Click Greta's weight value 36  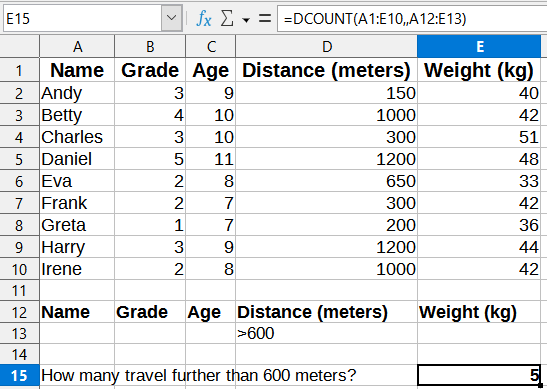coord(479,225)
